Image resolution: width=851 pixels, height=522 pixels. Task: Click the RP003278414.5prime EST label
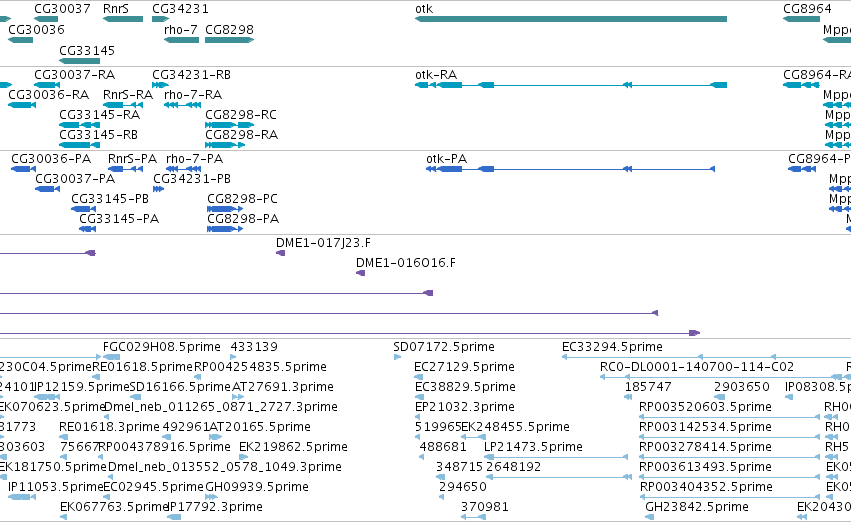coord(706,448)
